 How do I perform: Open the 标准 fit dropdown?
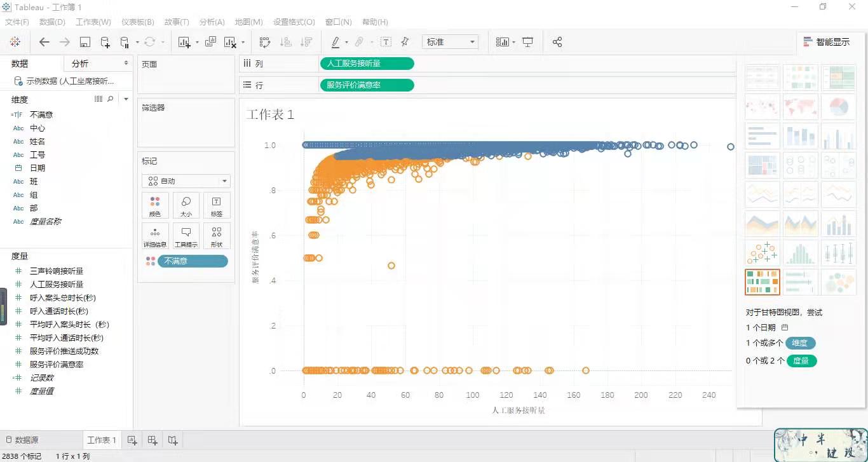(x=451, y=42)
